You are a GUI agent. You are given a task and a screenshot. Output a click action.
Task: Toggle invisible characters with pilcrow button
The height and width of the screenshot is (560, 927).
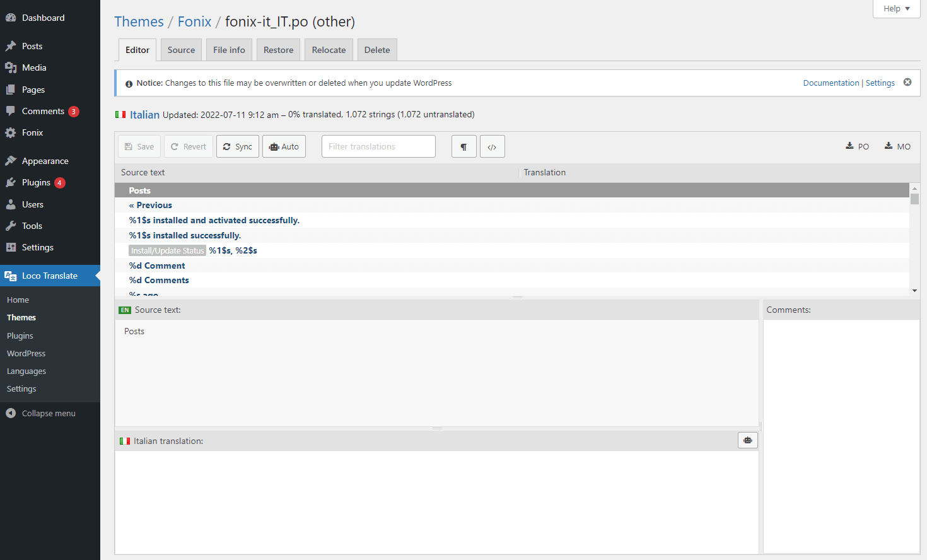pyautogui.click(x=463, y=147)
